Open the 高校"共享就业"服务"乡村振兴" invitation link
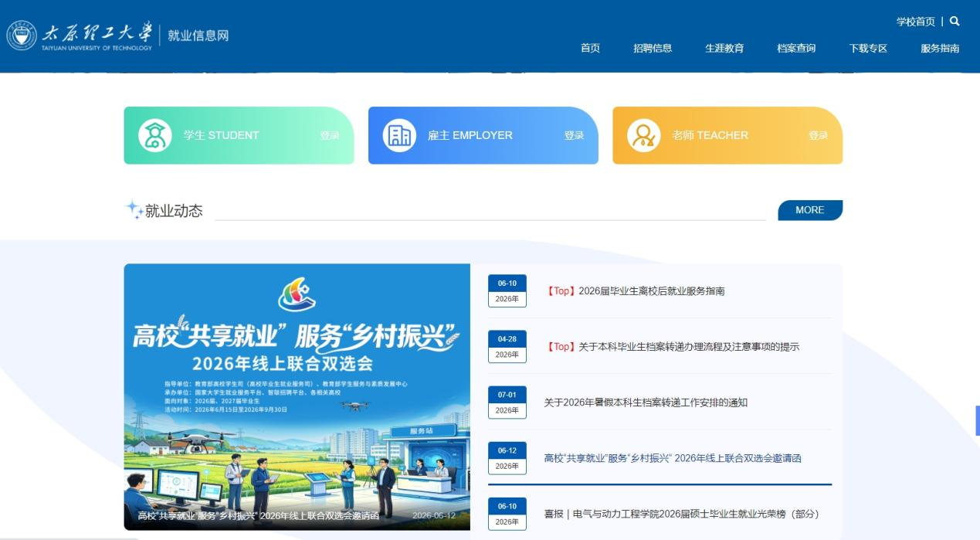 pos(673,458)
